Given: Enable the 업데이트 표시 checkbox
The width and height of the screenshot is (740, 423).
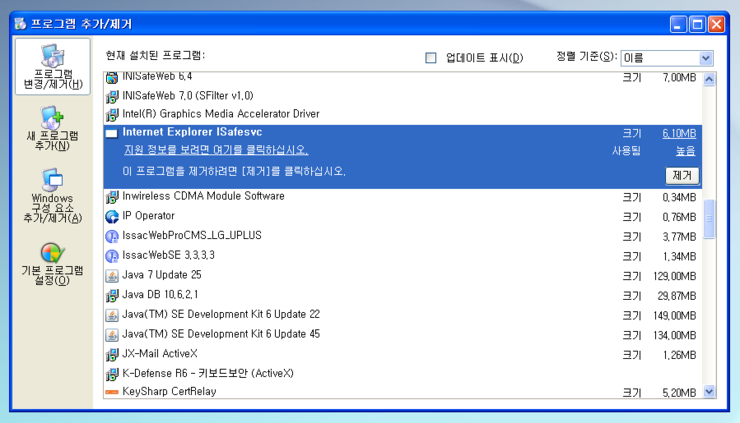Looking at the screenshot, I should pos(430,58).
